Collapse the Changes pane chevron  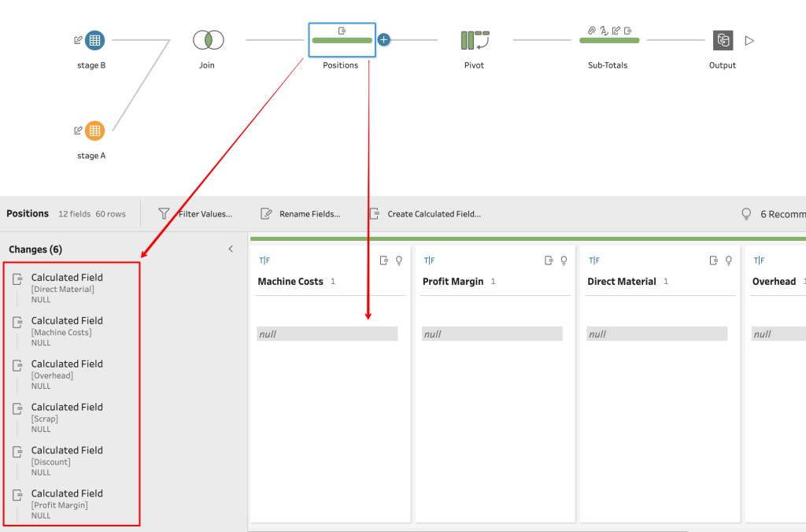231,249
